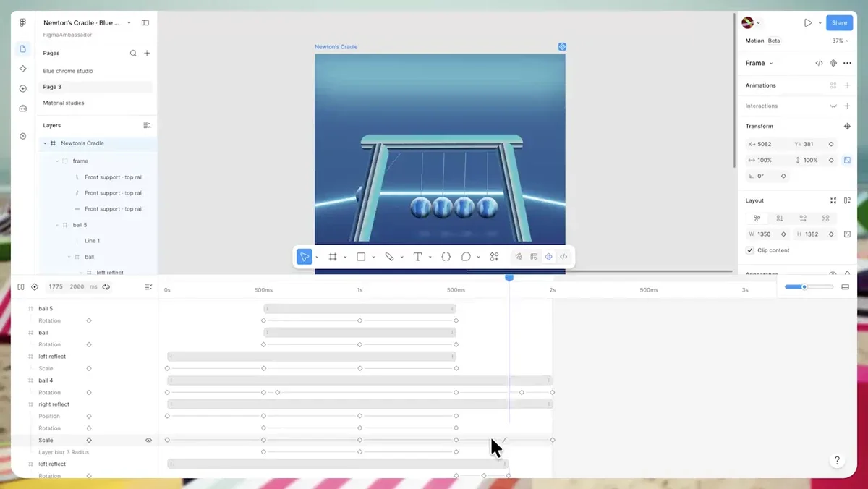This screenshot has height=489, width=868.
Task: Present the prototype with the play button
Action: [808, 23]
